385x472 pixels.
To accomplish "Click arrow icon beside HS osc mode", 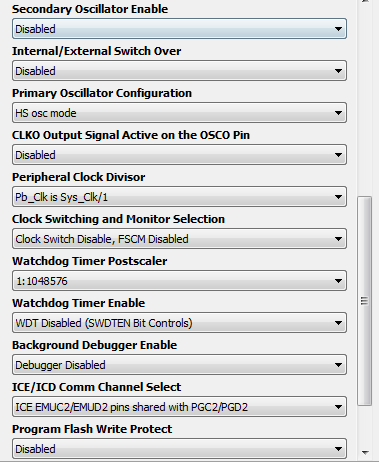I will (338, 113).
